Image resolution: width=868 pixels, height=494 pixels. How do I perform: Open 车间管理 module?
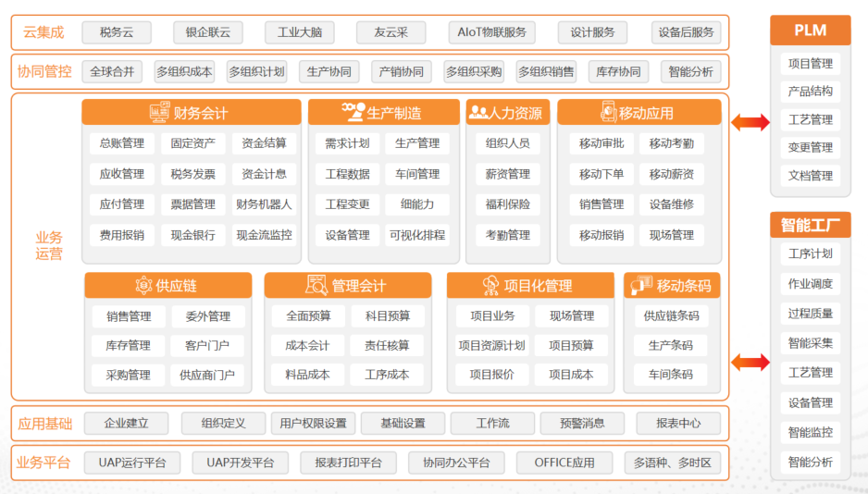click(417, 174)
